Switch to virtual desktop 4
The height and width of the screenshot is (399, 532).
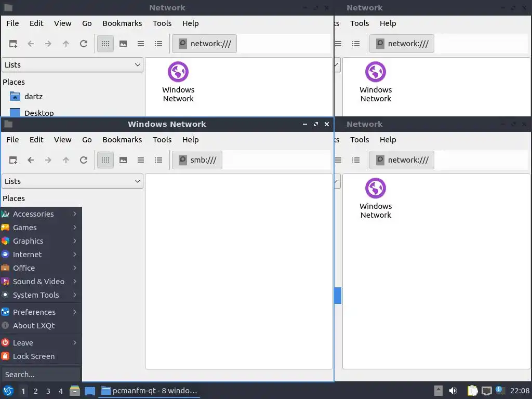[61, 391]
